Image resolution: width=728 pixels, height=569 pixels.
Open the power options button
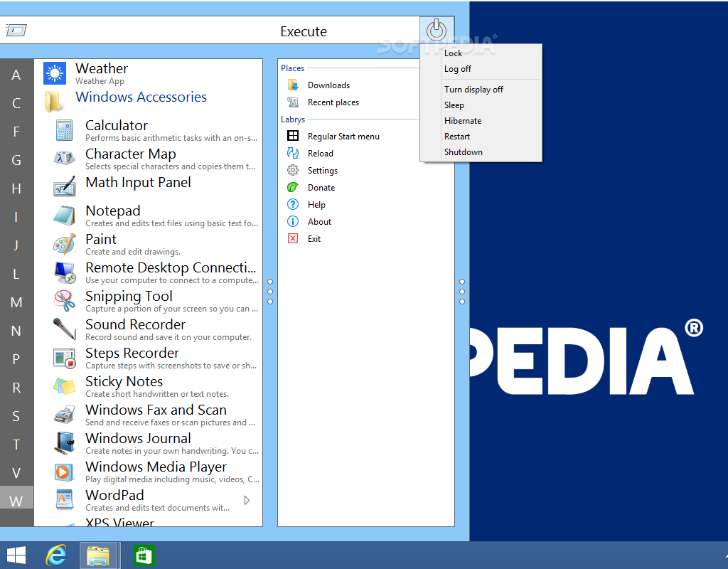pyautogui.click(x=437, y=30)
